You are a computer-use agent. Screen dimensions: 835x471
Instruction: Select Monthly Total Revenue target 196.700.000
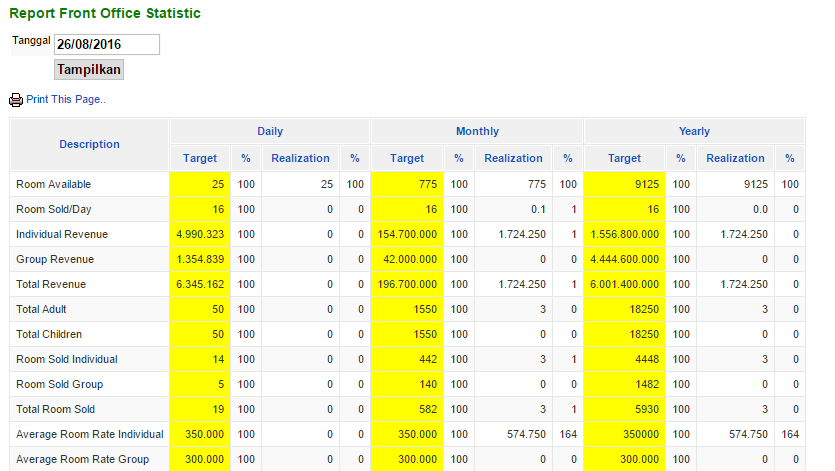(x=407, y=285)
